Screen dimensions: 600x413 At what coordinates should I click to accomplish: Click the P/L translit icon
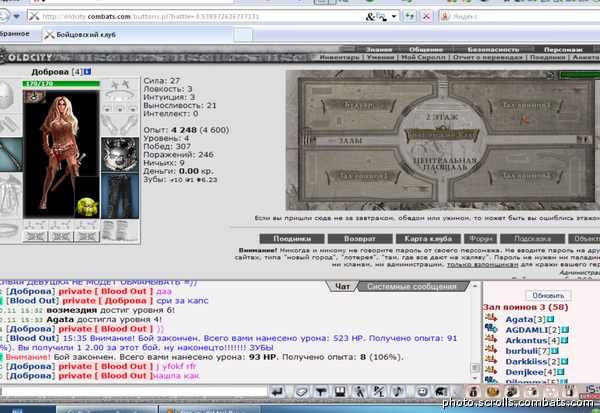click(x=378, y=392)
